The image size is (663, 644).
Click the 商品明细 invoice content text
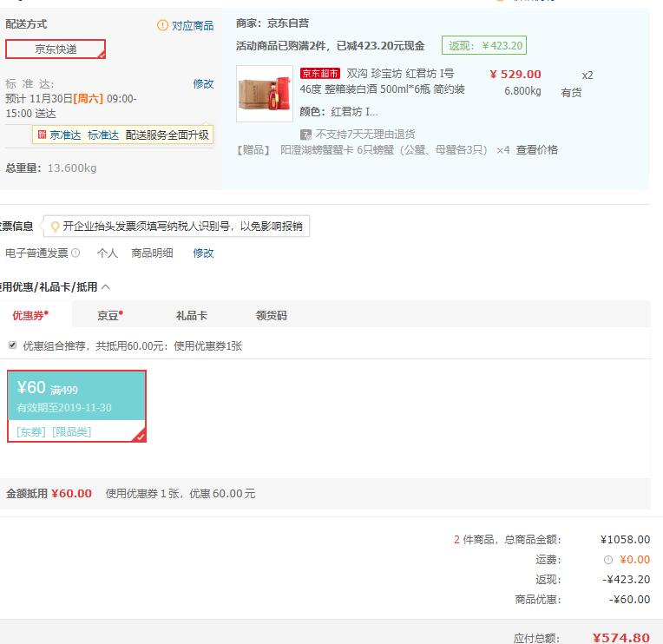click(152, 253)
